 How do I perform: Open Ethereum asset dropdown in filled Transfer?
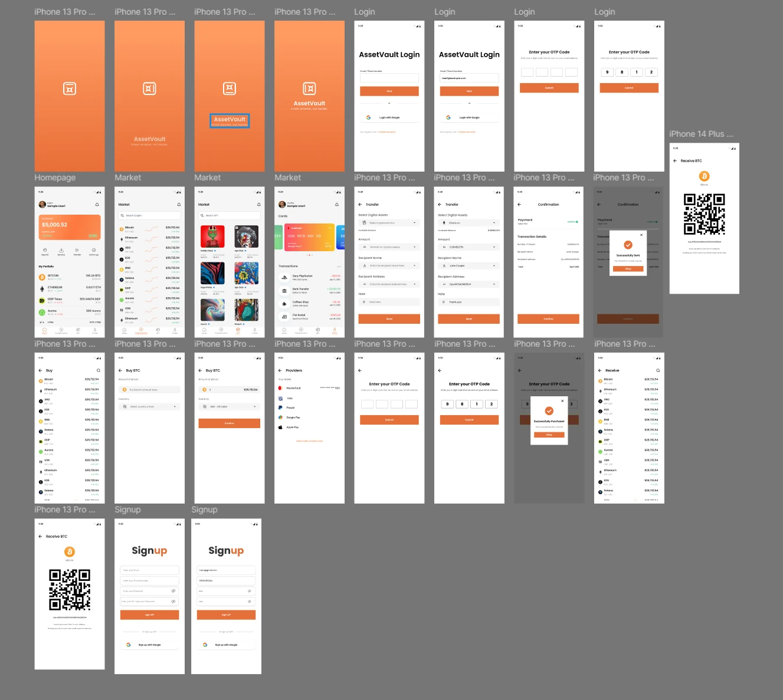point(469,223)
